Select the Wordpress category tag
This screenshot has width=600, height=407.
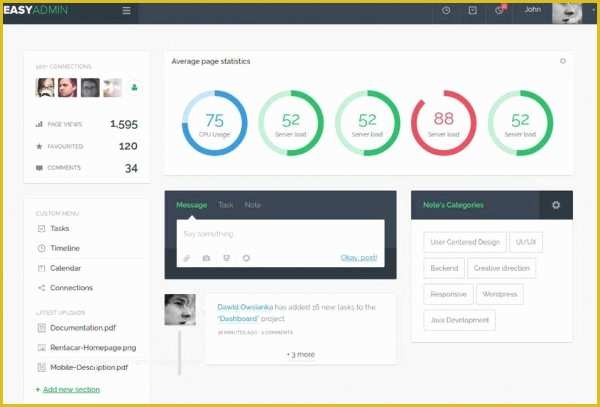[x=499, y=294]
